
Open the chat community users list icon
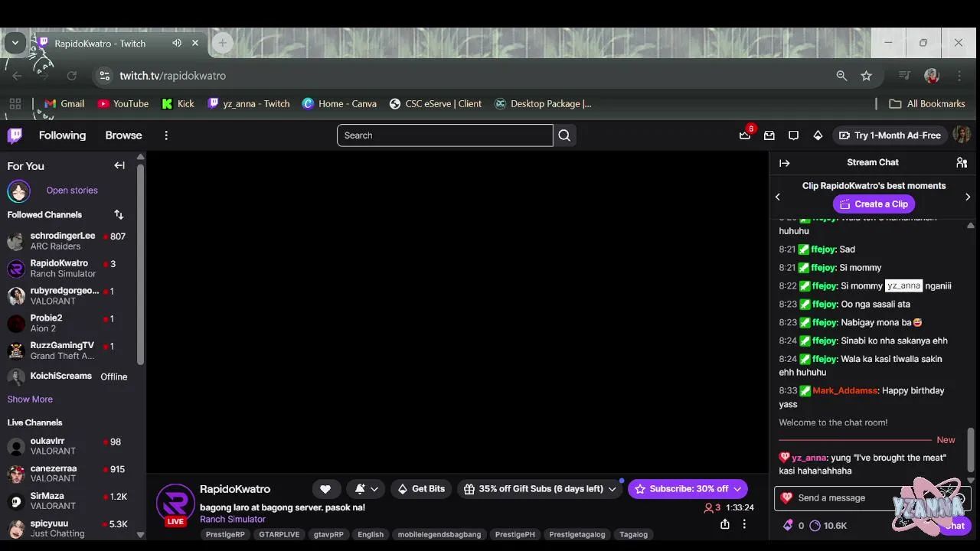pos(962,162)
